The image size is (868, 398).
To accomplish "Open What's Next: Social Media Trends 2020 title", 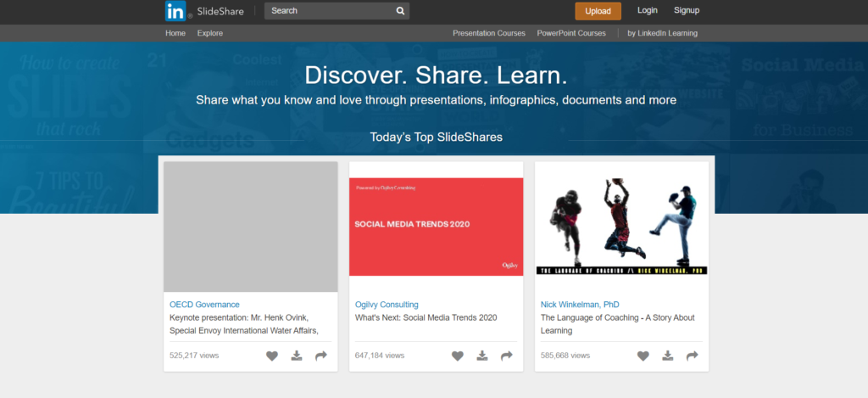I will (426, 318).
